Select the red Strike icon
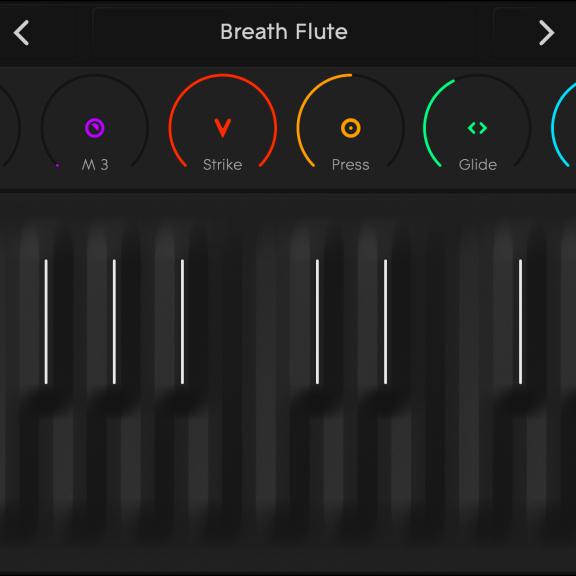Screen dimensions: 576x576 coord(223,128)
